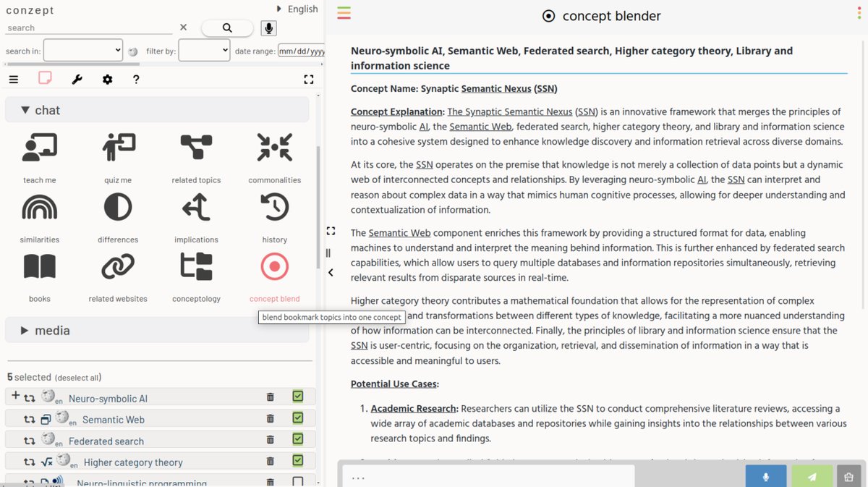The image size is (868, 487).
Task: Toggle sidebar fullscreen icon
Action: coord(309,80)
